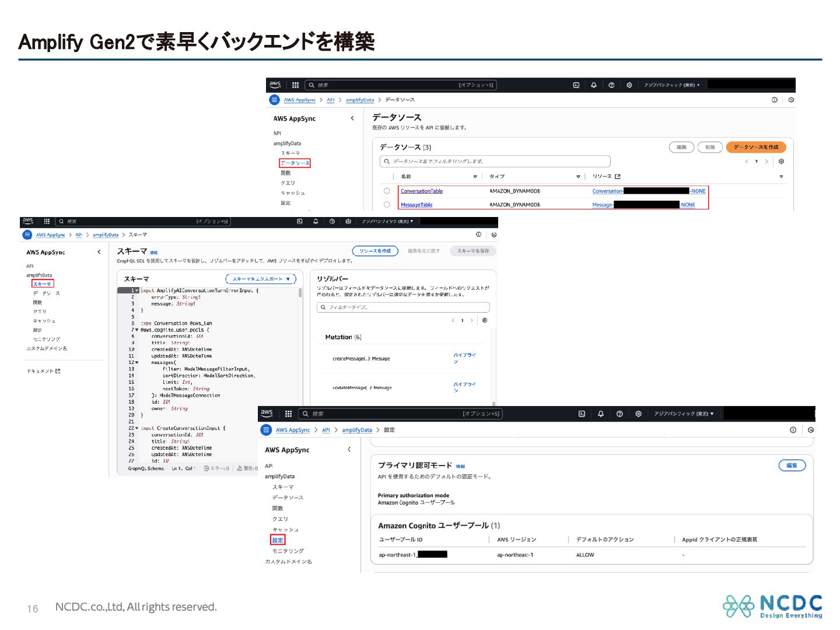Select クエリ in Settings console sidebar
840x630 pixels.
tap(280, 519)
